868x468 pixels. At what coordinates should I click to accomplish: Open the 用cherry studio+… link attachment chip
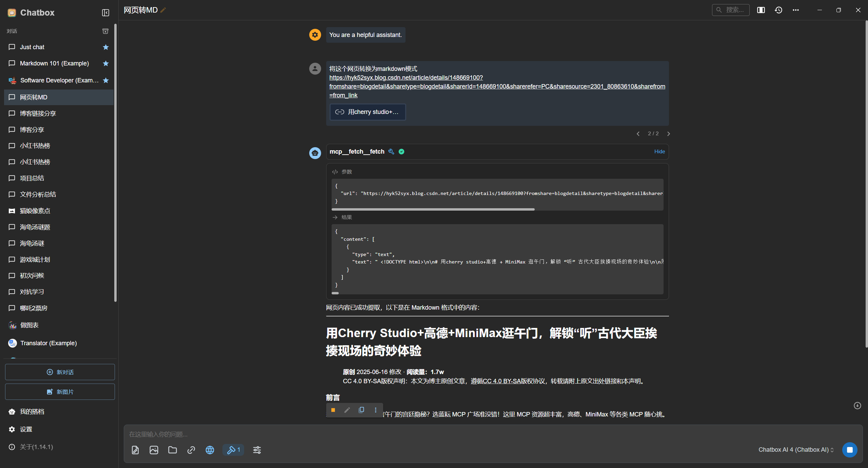[368, 112]
